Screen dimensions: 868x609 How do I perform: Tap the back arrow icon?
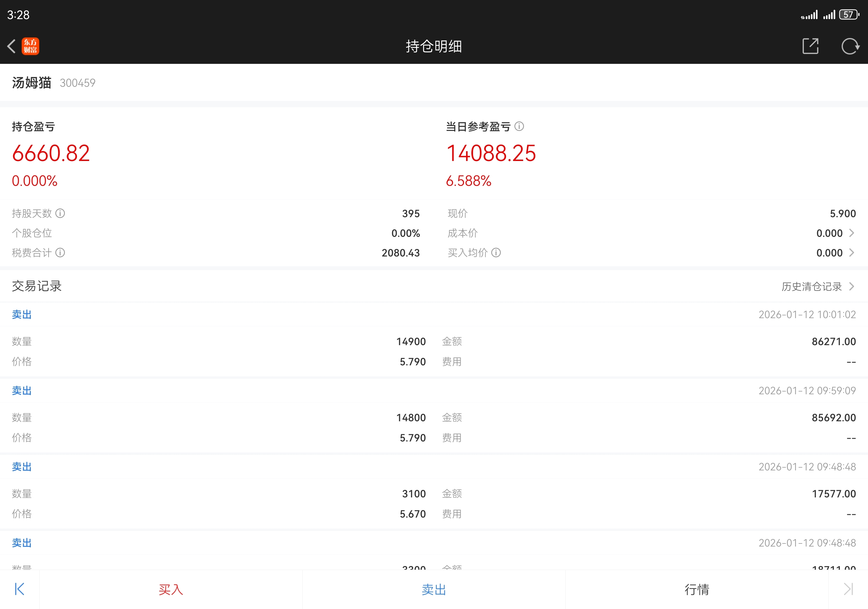point(12,46)
